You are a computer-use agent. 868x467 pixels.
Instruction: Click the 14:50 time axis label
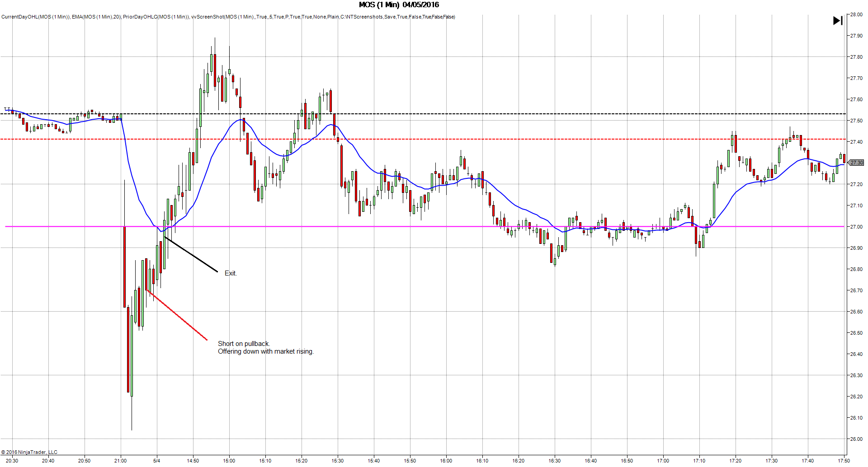tap(193, 461)
